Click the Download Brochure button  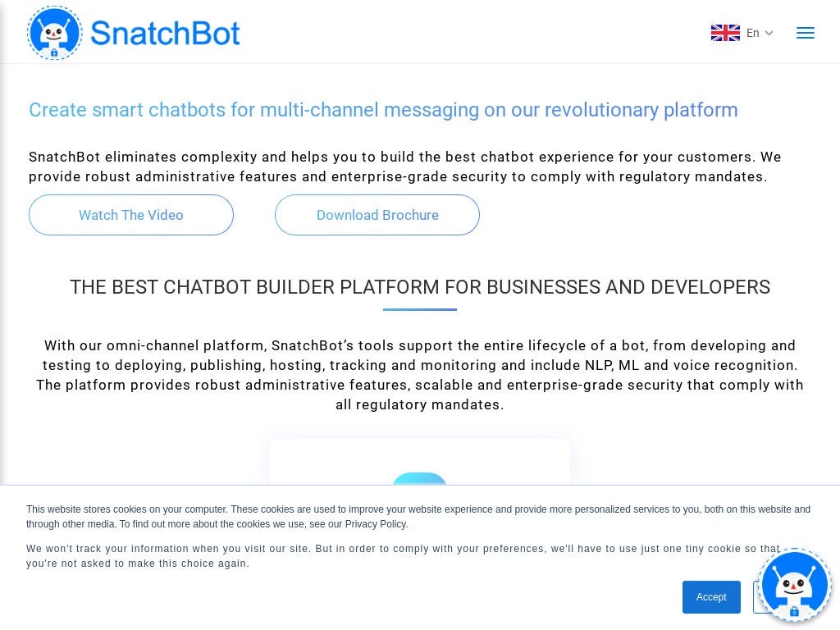tap(377, 215)
